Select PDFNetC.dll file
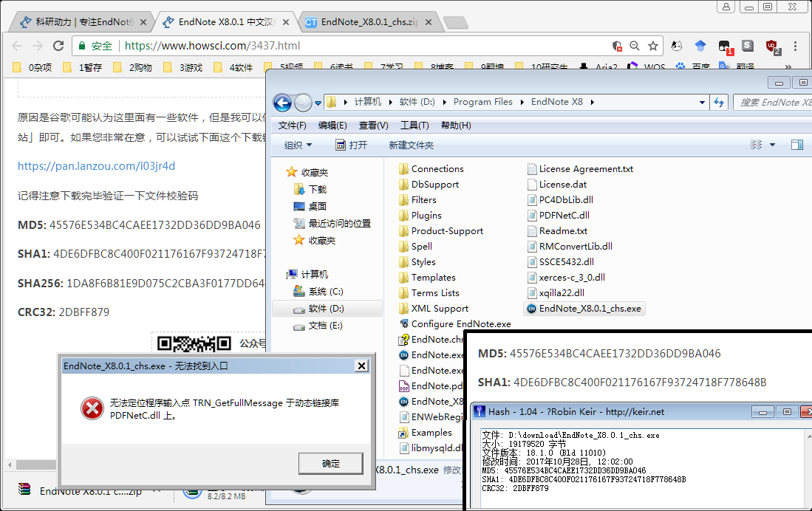The image size is (812, 511). [559, 216]
